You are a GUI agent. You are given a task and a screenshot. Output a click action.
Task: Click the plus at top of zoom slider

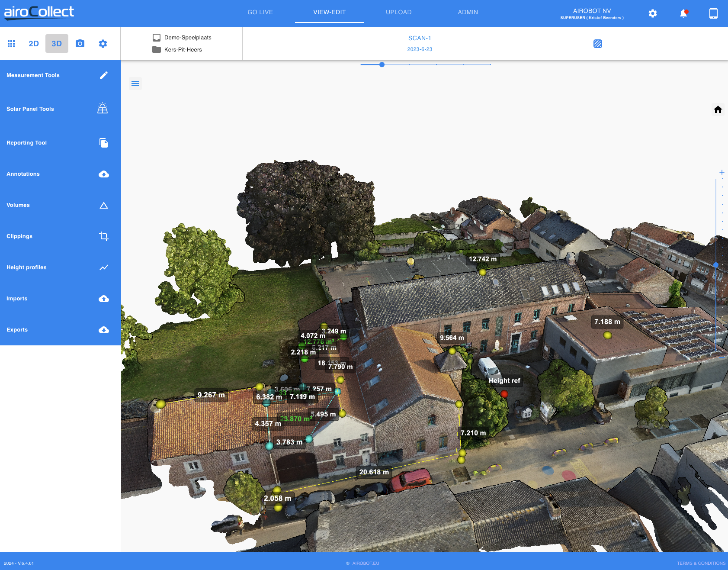point(722,172)
